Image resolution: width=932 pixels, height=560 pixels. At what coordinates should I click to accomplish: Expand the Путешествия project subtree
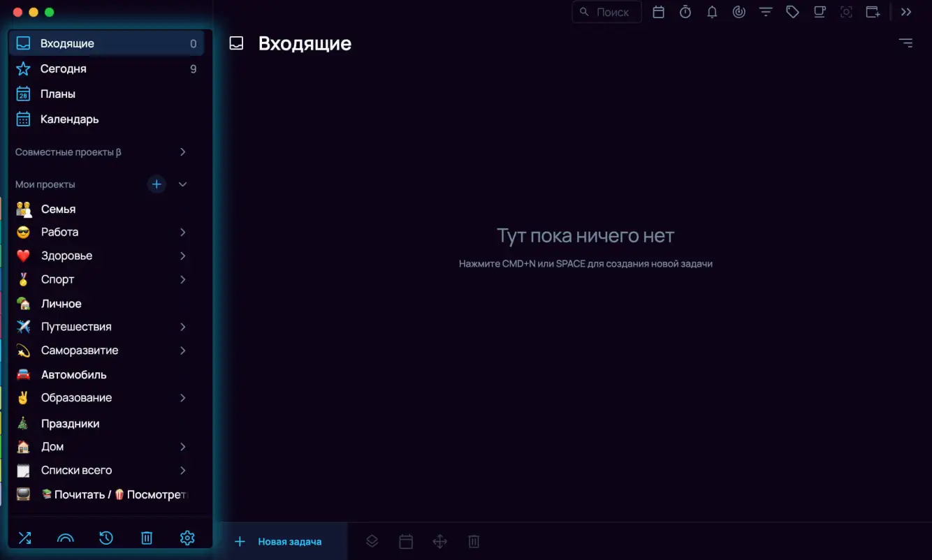[182, 327]
